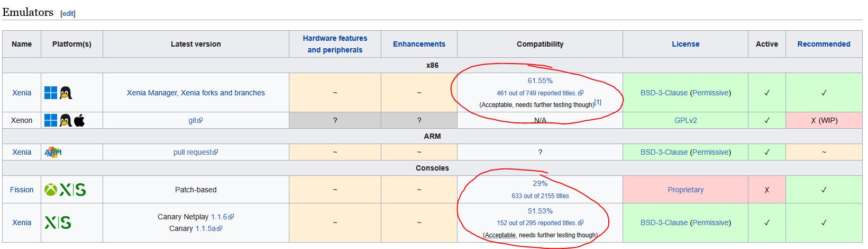Click the Hardware features and peripherals header
Image resolution: width=868 pixels, height=249 pixels.
point(335,44)
